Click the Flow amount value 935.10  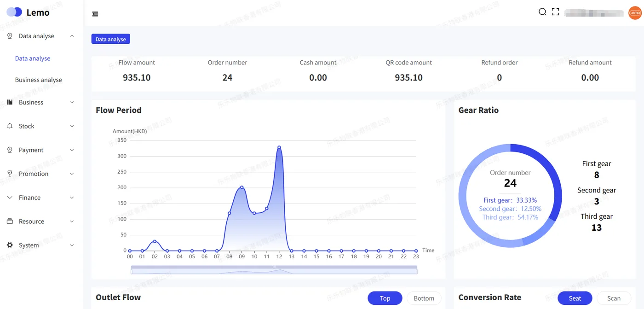[137, 77]
